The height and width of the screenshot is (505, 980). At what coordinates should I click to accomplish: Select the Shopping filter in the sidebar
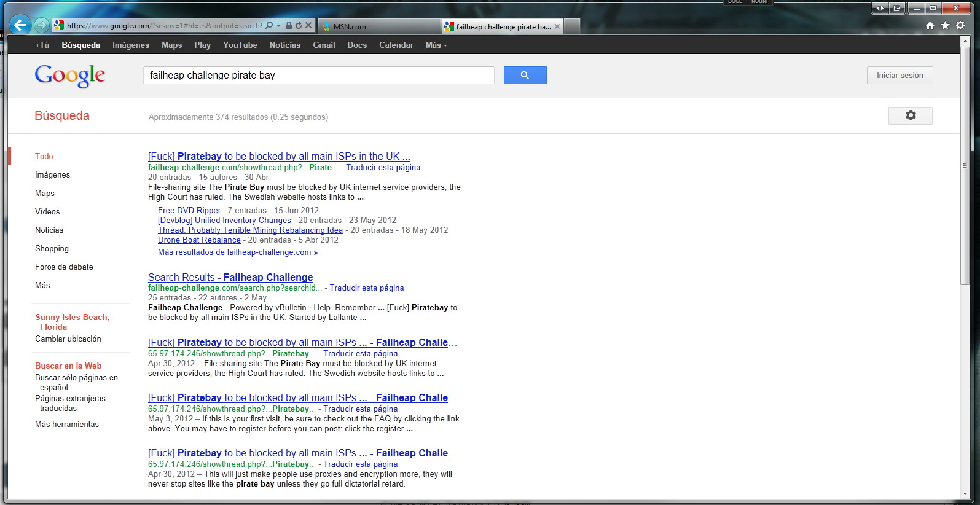(52, 248)
